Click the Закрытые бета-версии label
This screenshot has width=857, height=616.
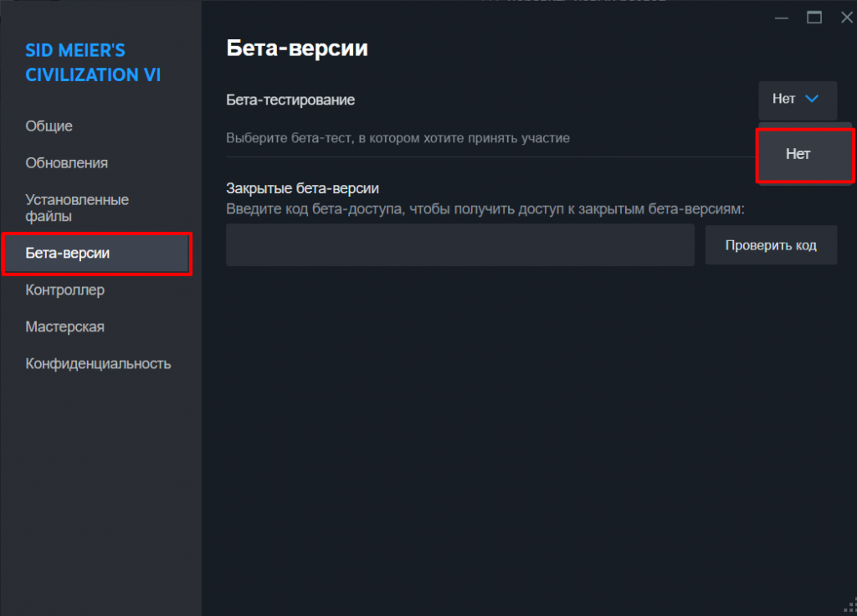(302, 188)
